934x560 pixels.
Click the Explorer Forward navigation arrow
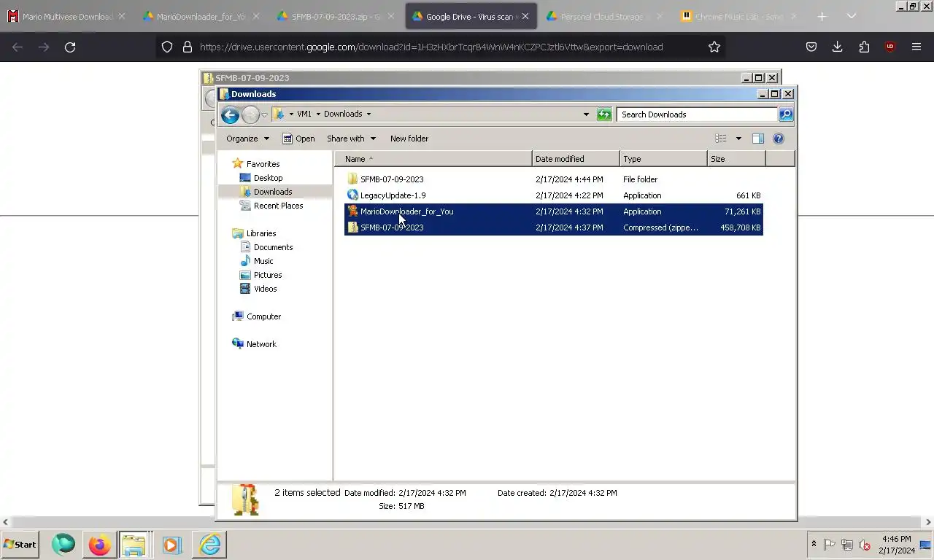250,114
